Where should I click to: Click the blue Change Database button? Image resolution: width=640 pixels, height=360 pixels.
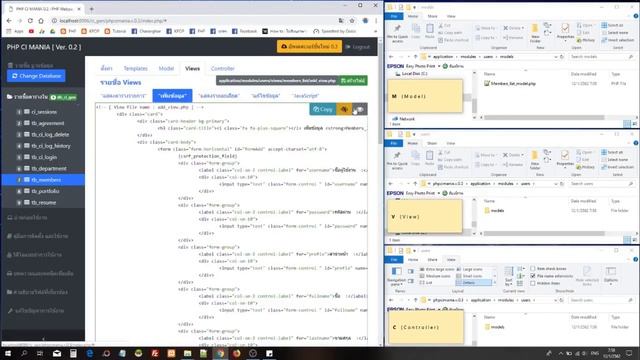36,76
